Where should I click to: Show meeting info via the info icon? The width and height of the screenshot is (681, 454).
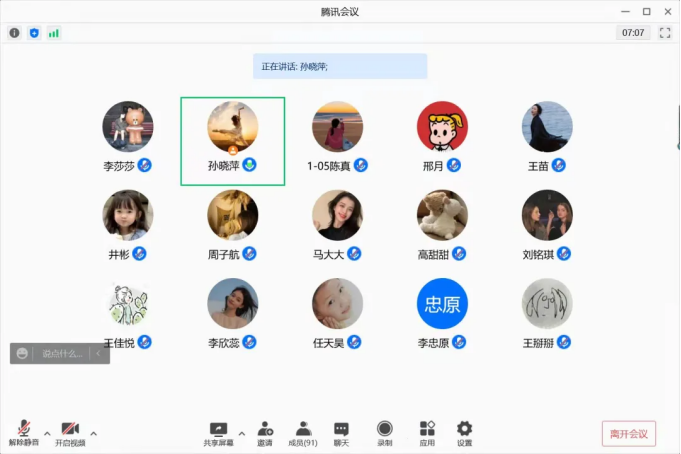14,33
